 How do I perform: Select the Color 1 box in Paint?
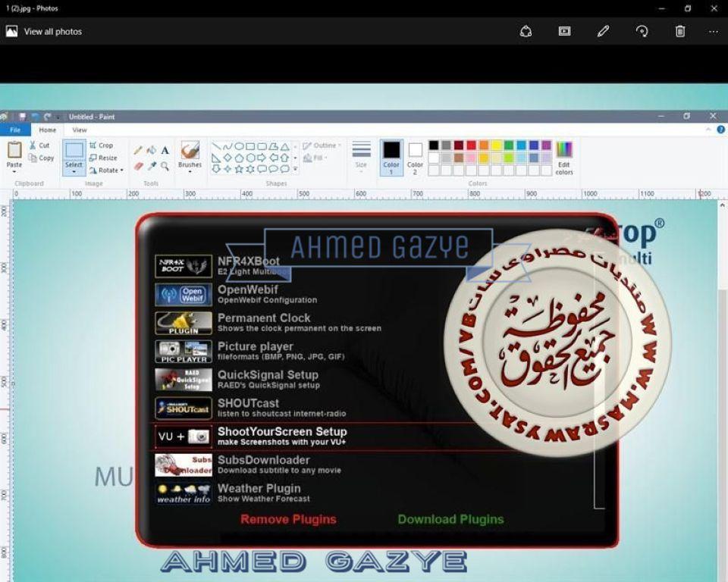click(x=391, y=158)
